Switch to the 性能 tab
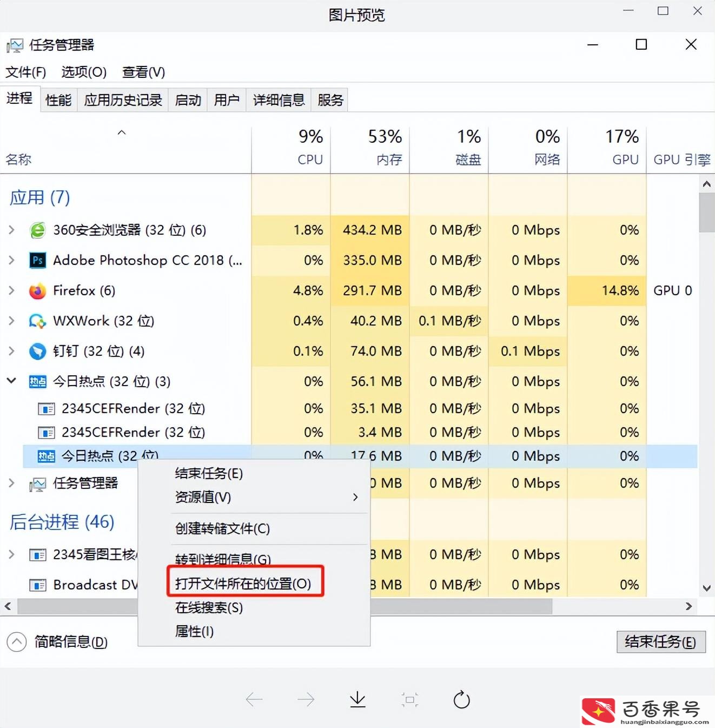 pyautogui.click(x=58, y=100)
